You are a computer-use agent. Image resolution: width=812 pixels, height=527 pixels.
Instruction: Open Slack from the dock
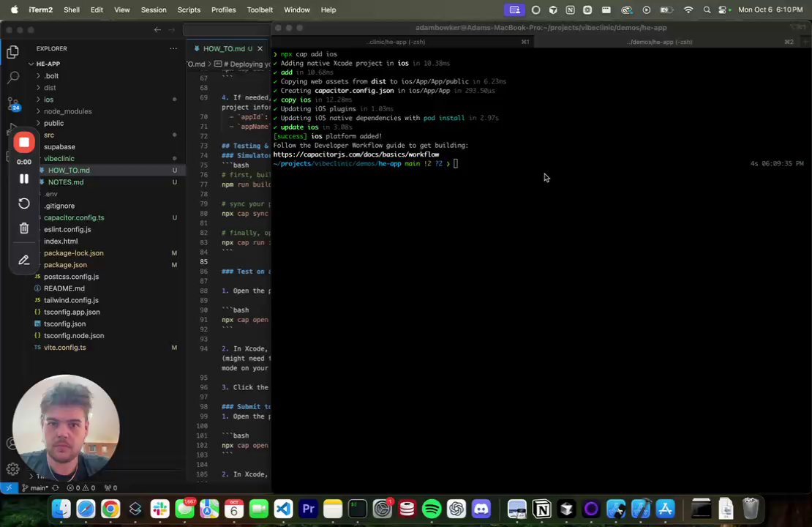[159, 509]
